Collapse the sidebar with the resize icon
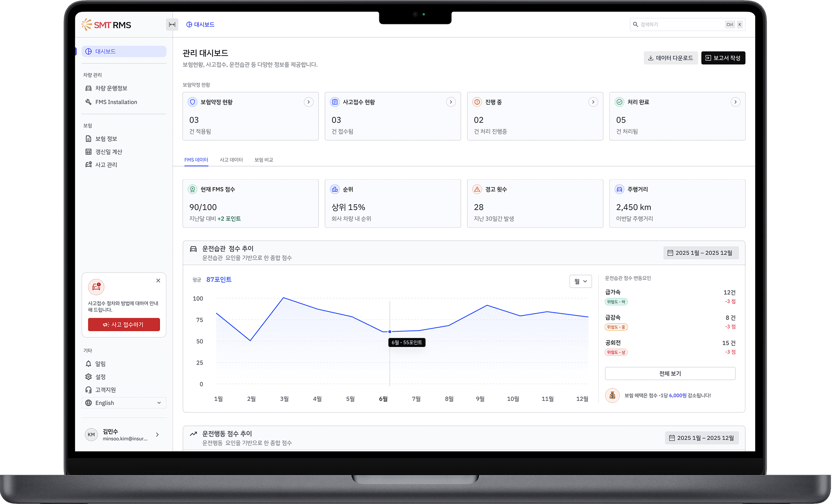 coord(172,25)
